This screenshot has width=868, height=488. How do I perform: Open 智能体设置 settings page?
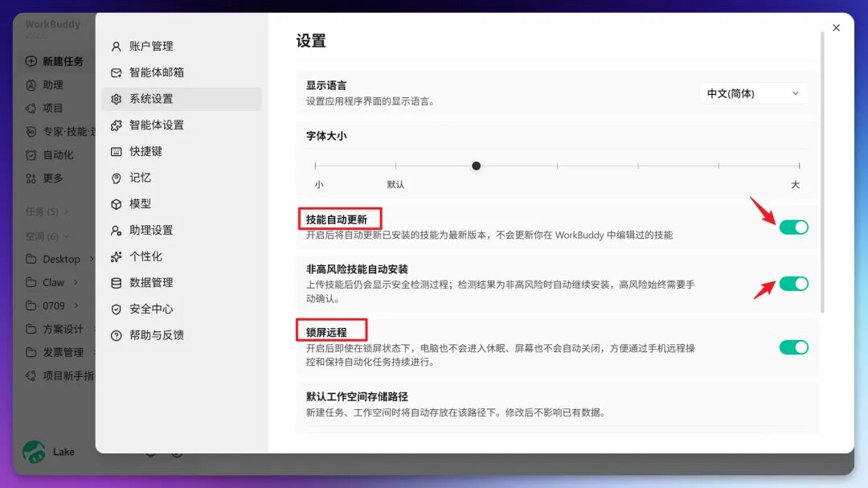[182, 125]
